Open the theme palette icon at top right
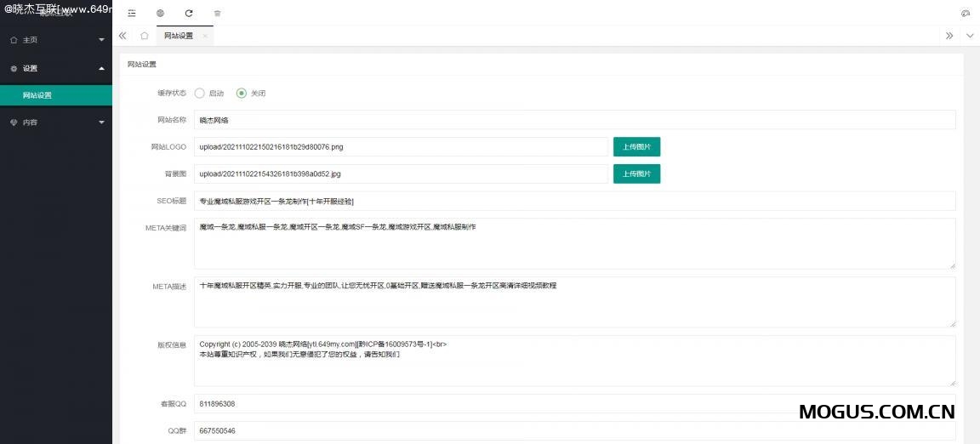The width and height of the screenshot is (980, 444). point(965,14)
